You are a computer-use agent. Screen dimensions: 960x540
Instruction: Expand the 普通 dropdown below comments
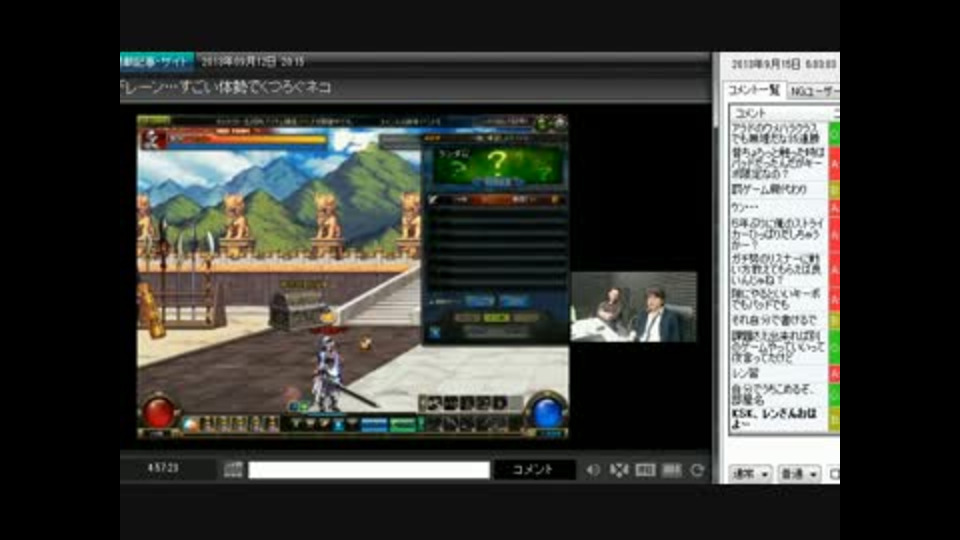point(799,474)
